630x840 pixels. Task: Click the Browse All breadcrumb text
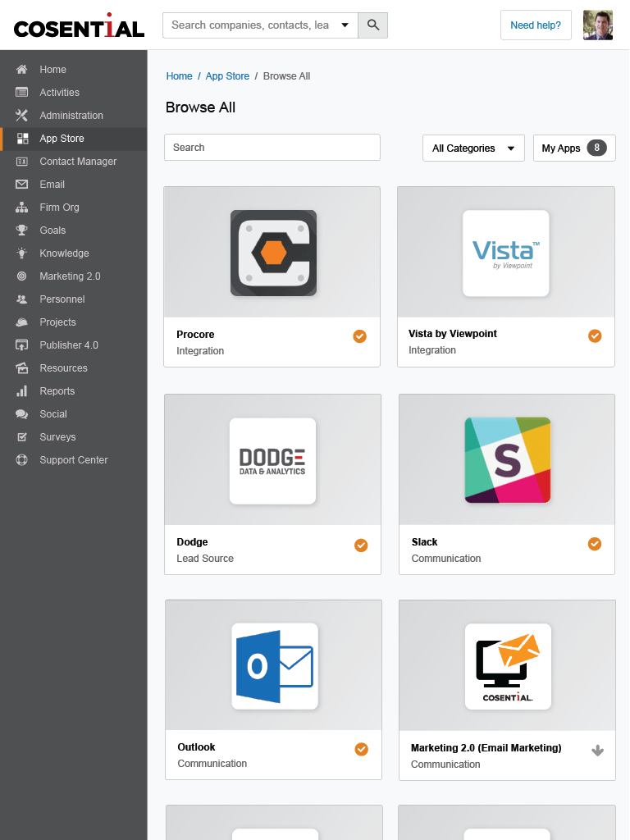[x=286, y=76]
